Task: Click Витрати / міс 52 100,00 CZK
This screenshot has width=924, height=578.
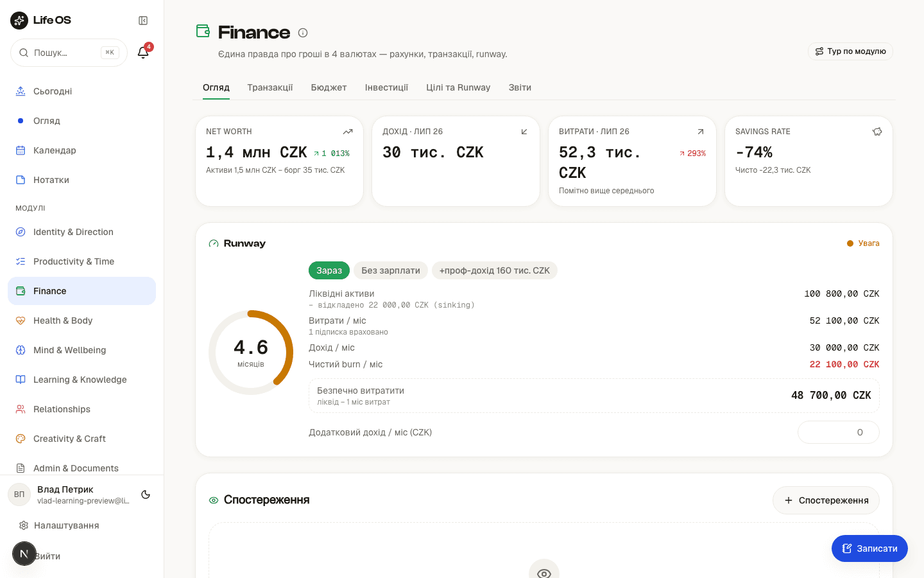Action: 844,320
